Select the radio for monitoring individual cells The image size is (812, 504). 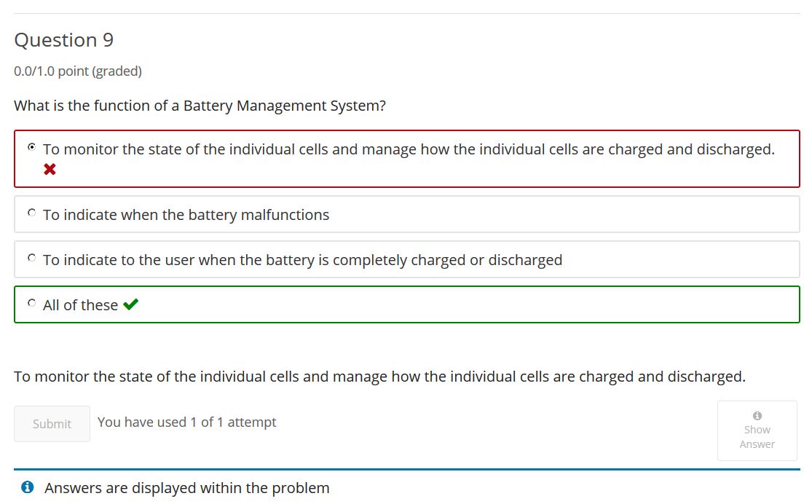click(x=31, y=147)
